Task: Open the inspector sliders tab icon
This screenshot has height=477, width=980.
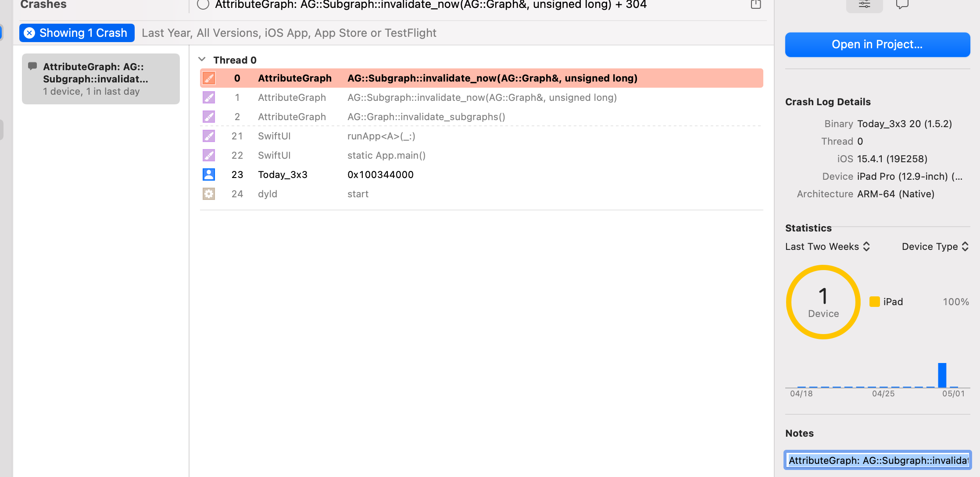Action: click(864, 4)
